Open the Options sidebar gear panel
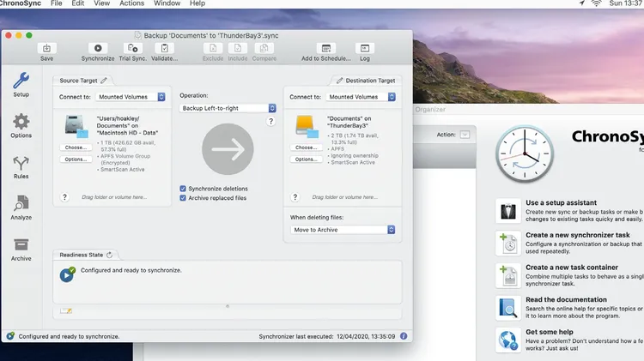The height and width of the screenshot is (361, 644). click(21, 125)
